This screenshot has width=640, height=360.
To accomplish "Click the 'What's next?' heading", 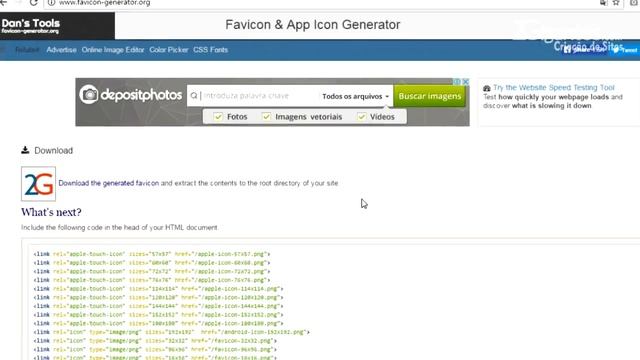I will pos(51,212).
